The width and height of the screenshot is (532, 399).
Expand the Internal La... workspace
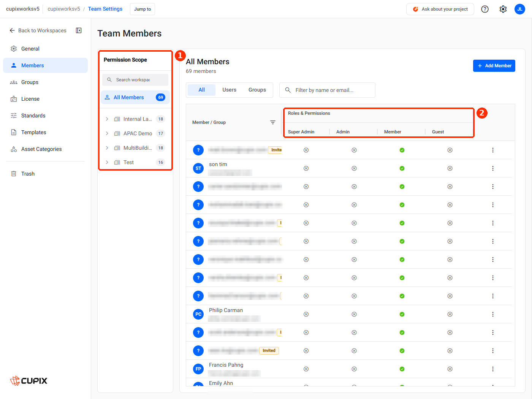point(107,119)
